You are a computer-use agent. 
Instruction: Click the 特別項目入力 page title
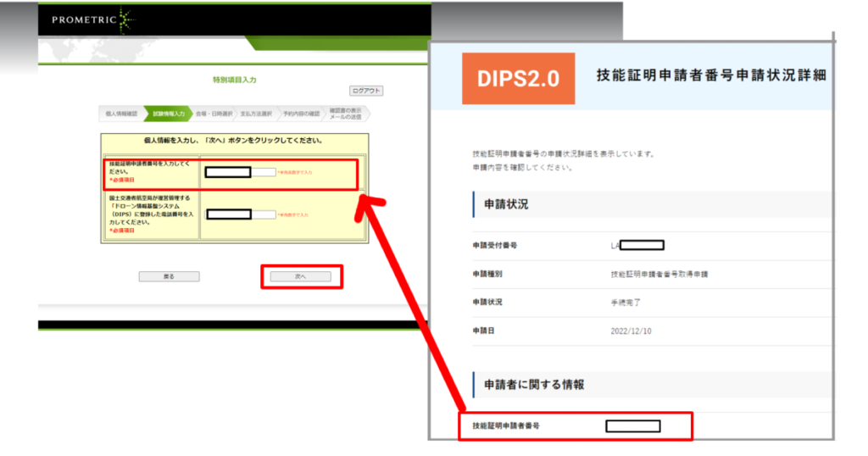pyautogui.click(x=234, y=80)
